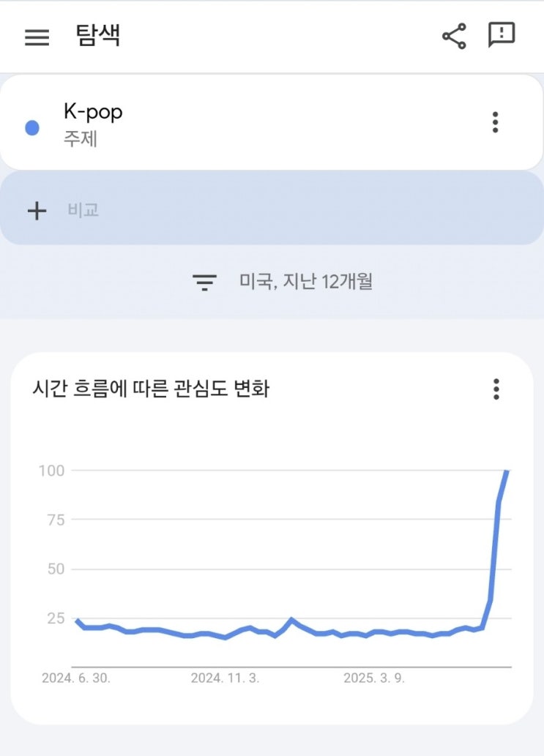Tap the 탐색 page title

(97, 36)
